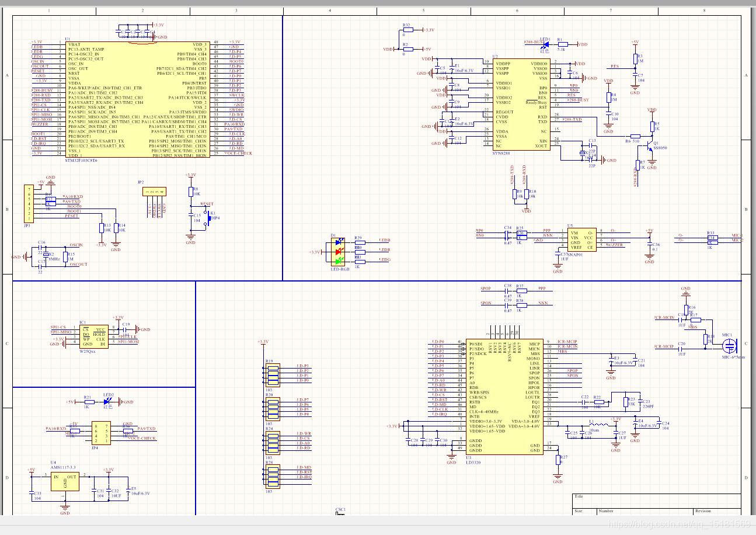Select the 8MHz crystal X2
This screenshot has height=535, width=756.
click(x=47, y=255)
